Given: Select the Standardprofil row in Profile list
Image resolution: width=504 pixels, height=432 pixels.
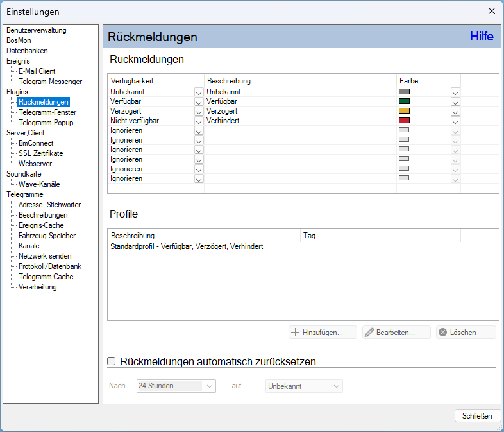Looking at the screenshot, I should (187, 246).
